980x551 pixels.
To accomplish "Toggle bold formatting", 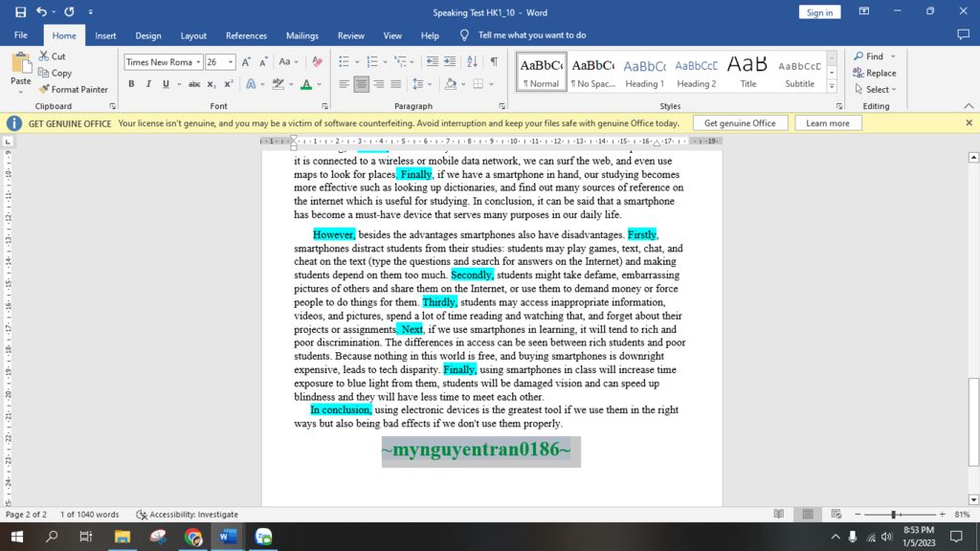I will 131,84.
